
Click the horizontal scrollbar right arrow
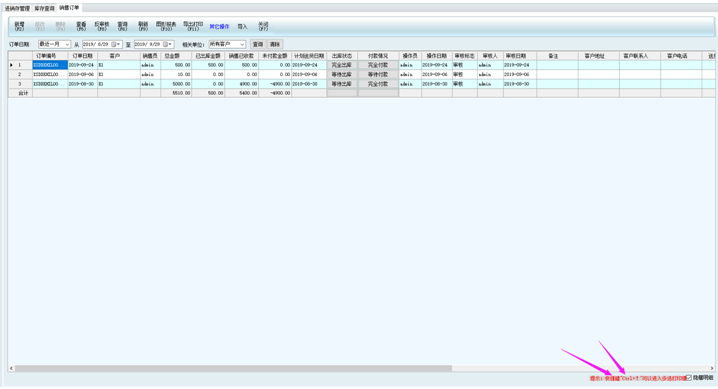click(x=712, y=368)
